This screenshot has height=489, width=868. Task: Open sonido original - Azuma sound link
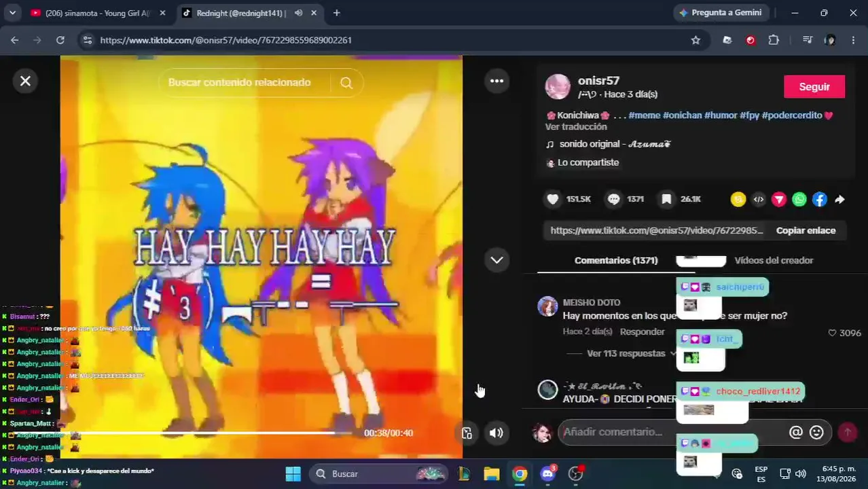[614, 144]
